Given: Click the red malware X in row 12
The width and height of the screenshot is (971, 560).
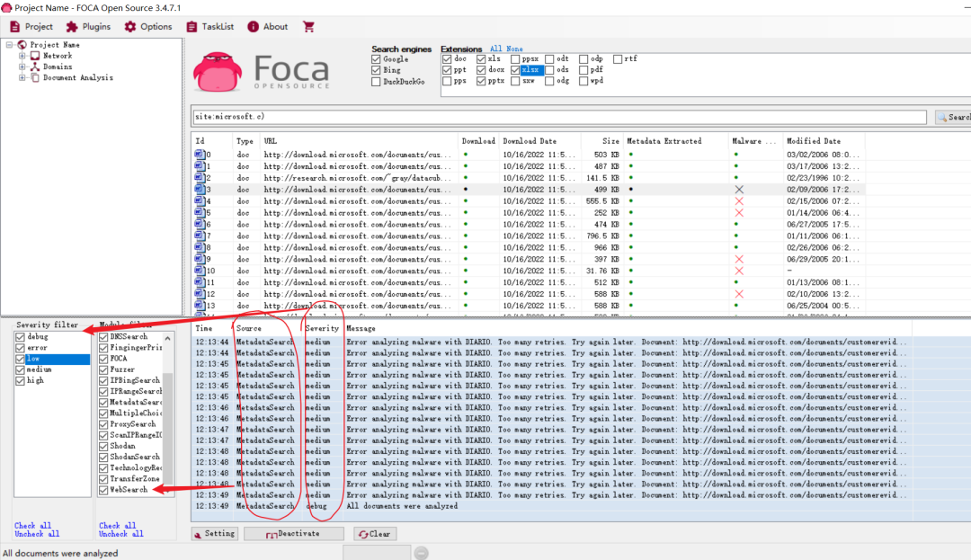Looking at the screenshot, I should pos(739,294).
